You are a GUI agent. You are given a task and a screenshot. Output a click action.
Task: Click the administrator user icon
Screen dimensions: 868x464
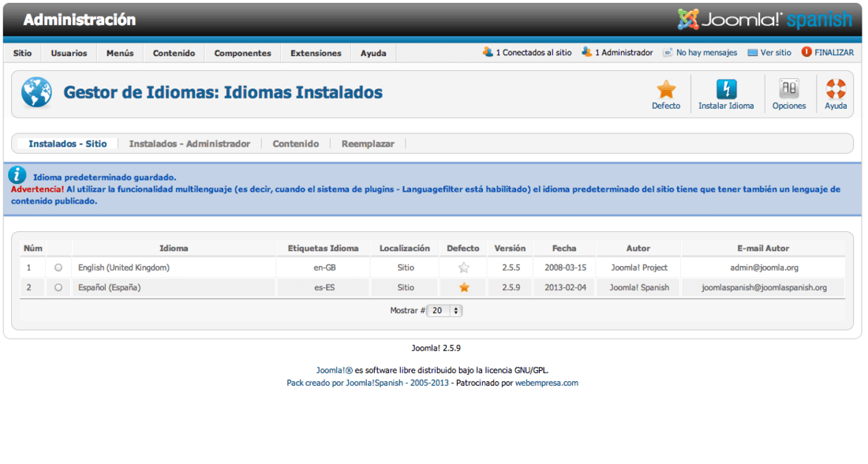click(587, 52)
